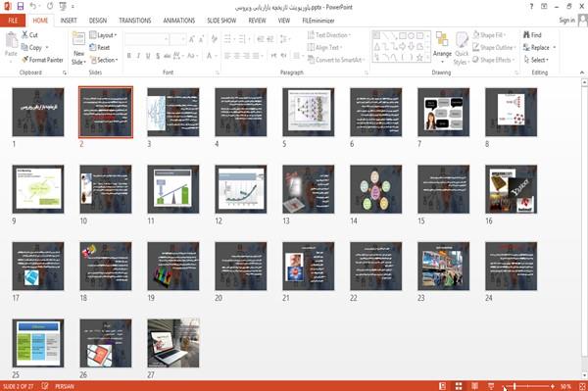Click the Help question mark icon
The height and width of the screenshot is (391, 588).
pyautogui.click(x=531, y=7)
